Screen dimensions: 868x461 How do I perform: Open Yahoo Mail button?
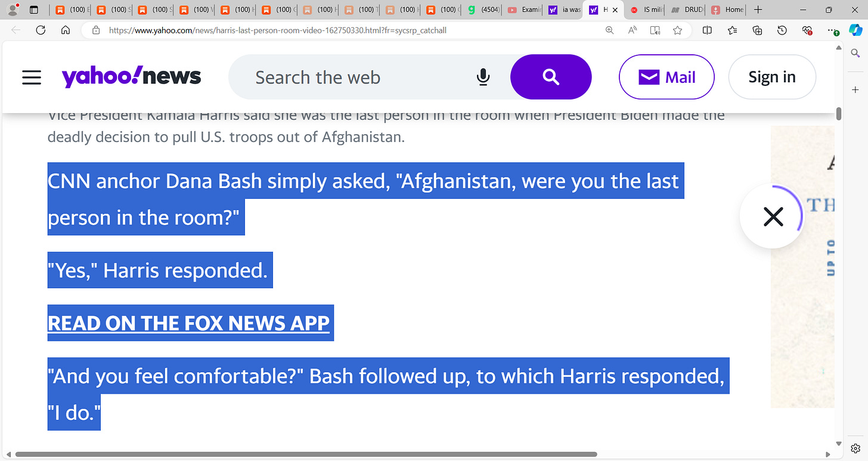tap(666, 77)
